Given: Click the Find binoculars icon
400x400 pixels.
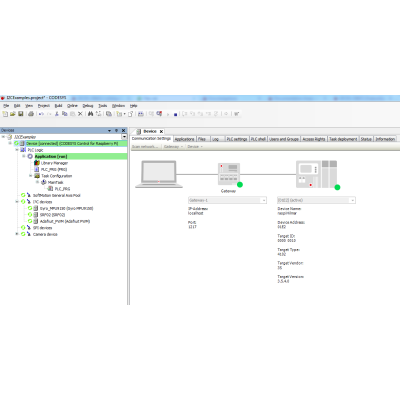Looking at the screenshot, I should click(x=90, y=114).
